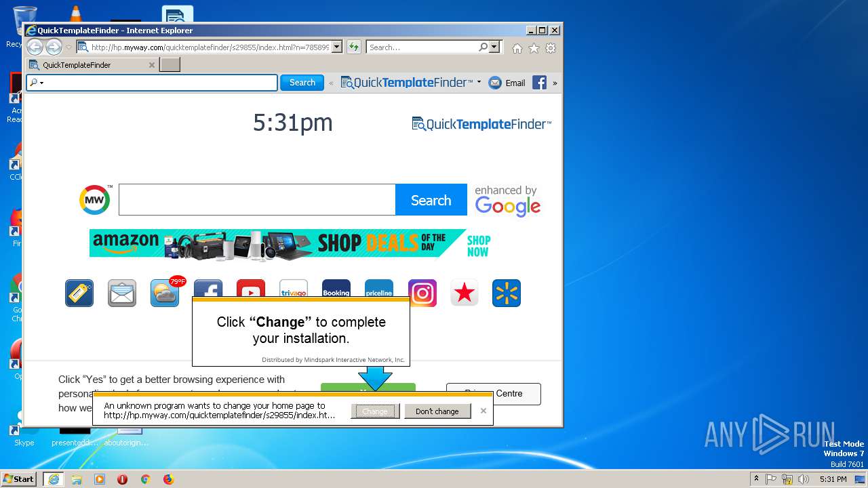
Task: Open the price tag coupons shortcut
Action: click(x=79, y=293)
